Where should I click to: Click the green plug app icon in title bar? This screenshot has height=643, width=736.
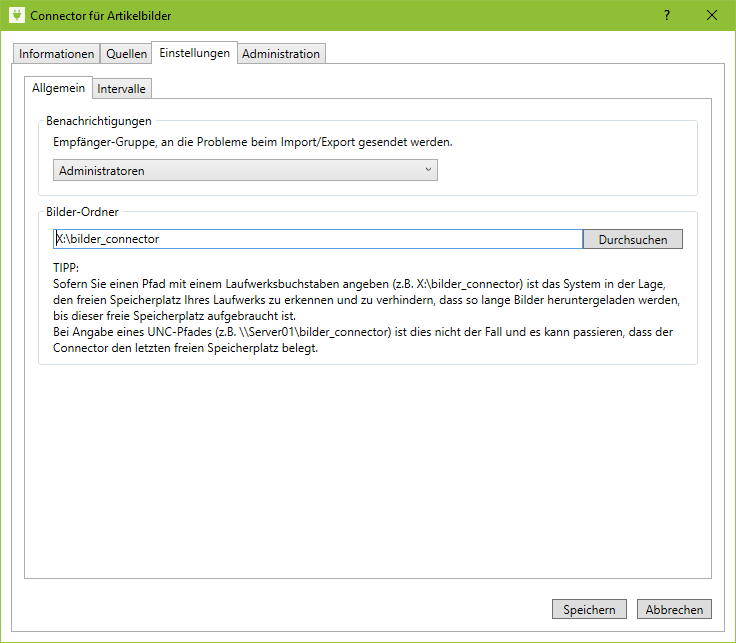coord(16,16)
